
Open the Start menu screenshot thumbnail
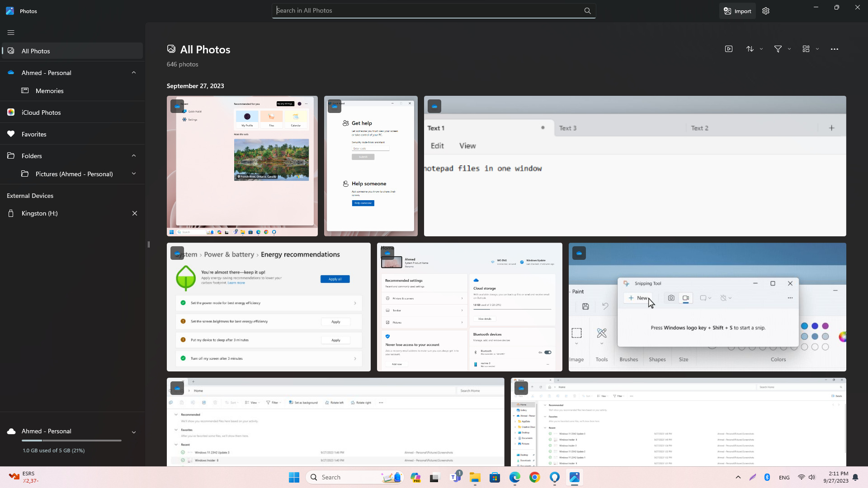(242, 166)
